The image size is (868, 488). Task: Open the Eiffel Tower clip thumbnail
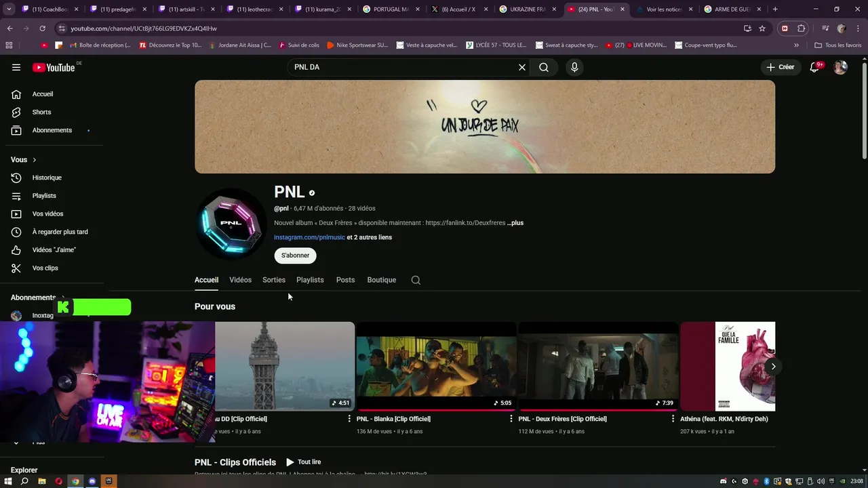point(285,367)
